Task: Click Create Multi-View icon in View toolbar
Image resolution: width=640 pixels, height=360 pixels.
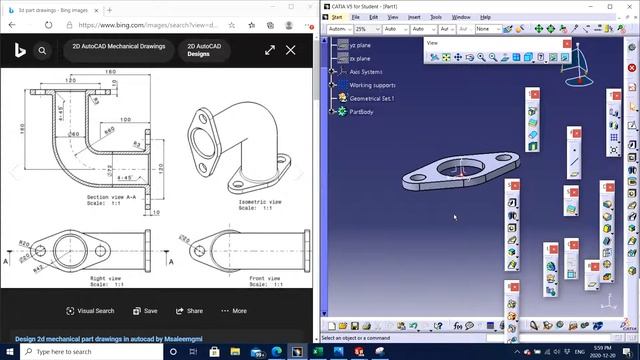Action: point(516,58)
